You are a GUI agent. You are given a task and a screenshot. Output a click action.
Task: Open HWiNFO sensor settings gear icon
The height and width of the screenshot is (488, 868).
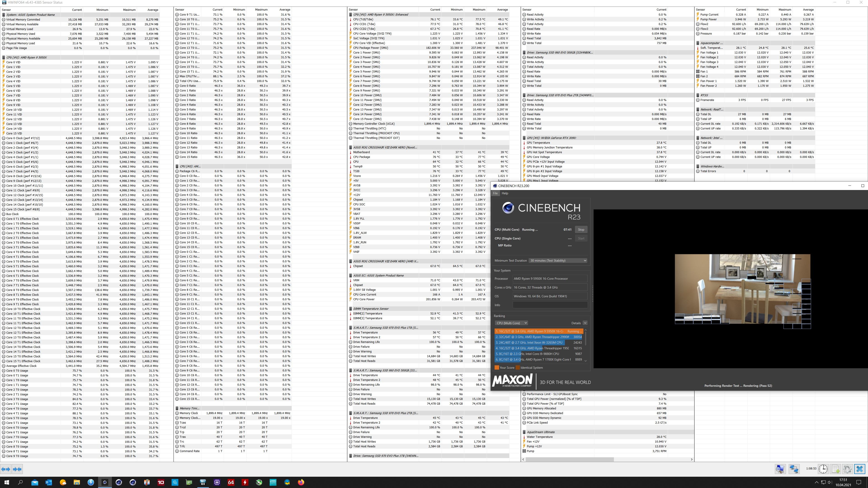(847, 469)
